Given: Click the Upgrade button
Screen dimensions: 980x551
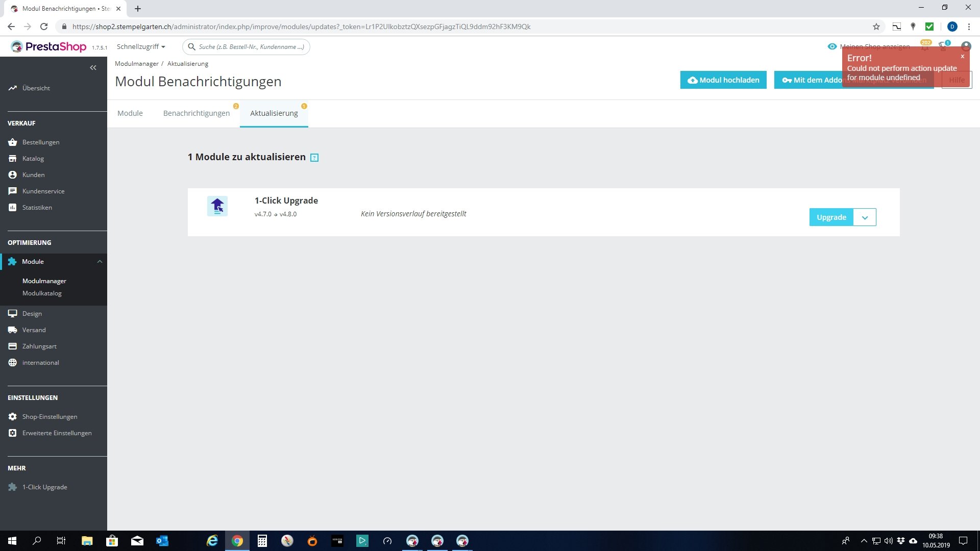Looking at the screenshot, I should pyautogui.click(x=831, y=217).
